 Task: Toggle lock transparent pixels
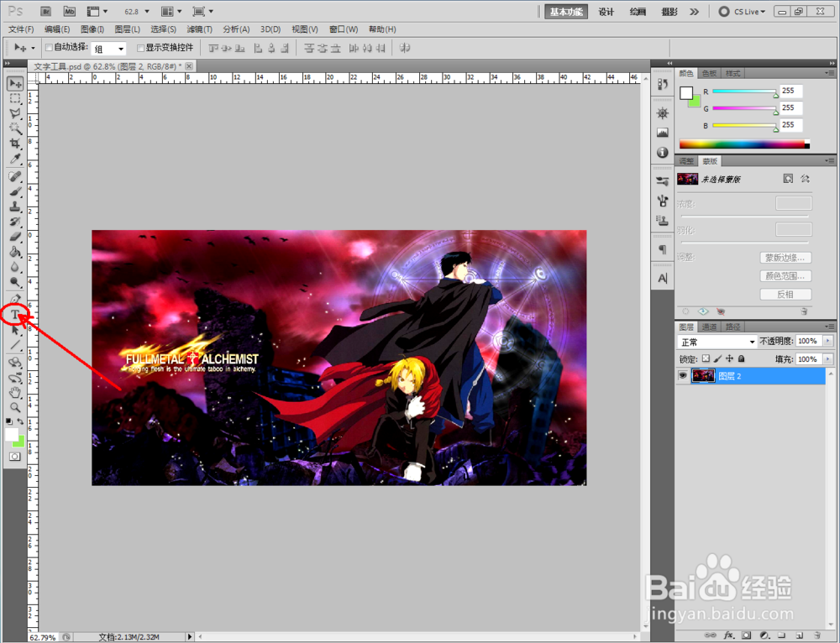click(706, 358)
